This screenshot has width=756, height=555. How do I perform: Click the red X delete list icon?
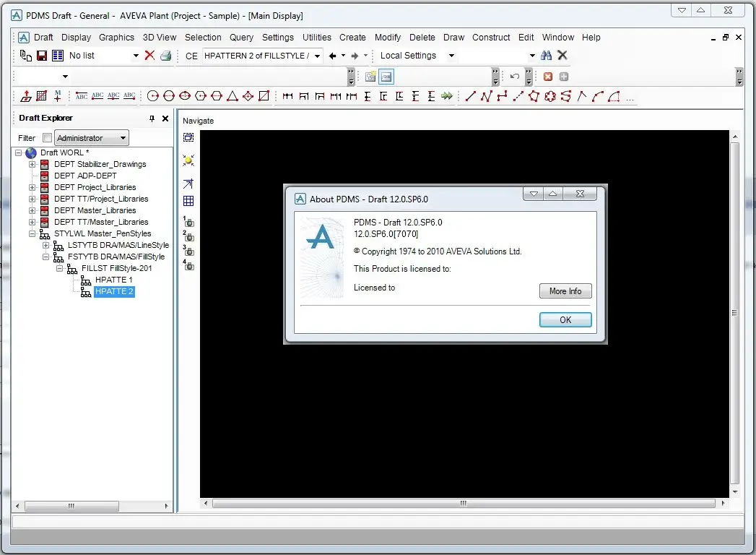[x=149, y=56]
